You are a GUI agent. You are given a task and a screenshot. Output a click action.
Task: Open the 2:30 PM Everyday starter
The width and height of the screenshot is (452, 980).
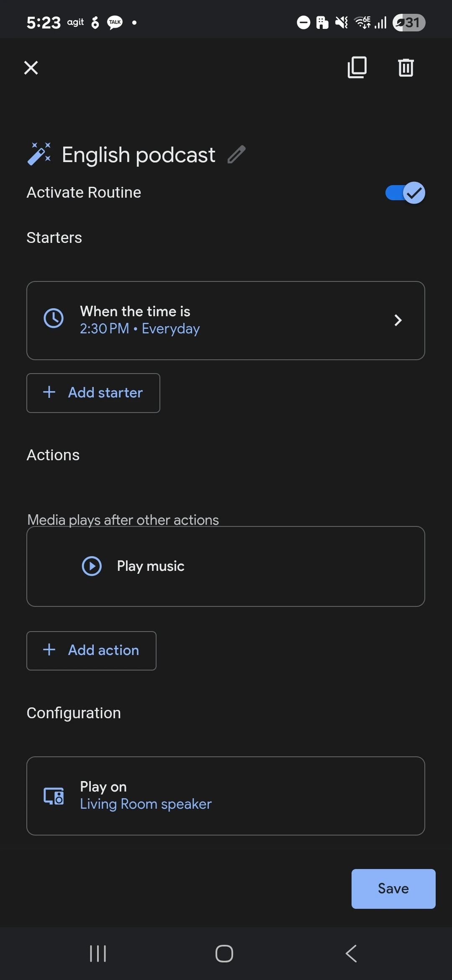pyautogui.click(x=226, y=320)
